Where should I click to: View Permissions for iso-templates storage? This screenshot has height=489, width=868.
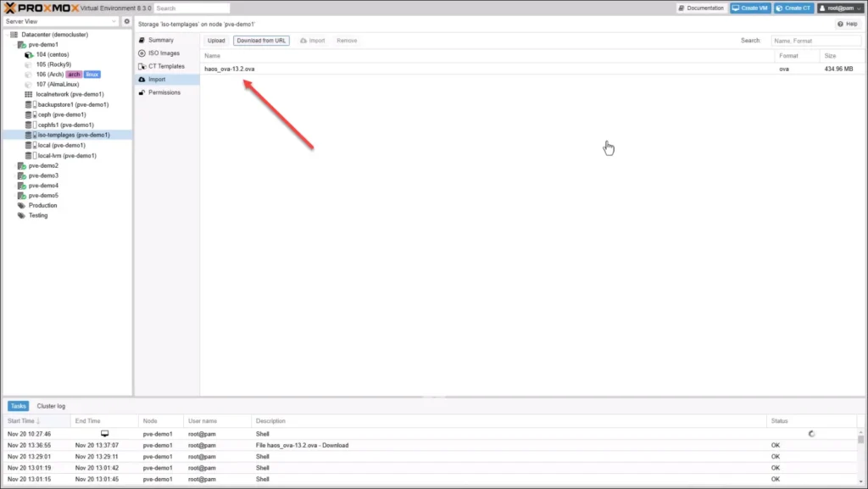[166, 92]
